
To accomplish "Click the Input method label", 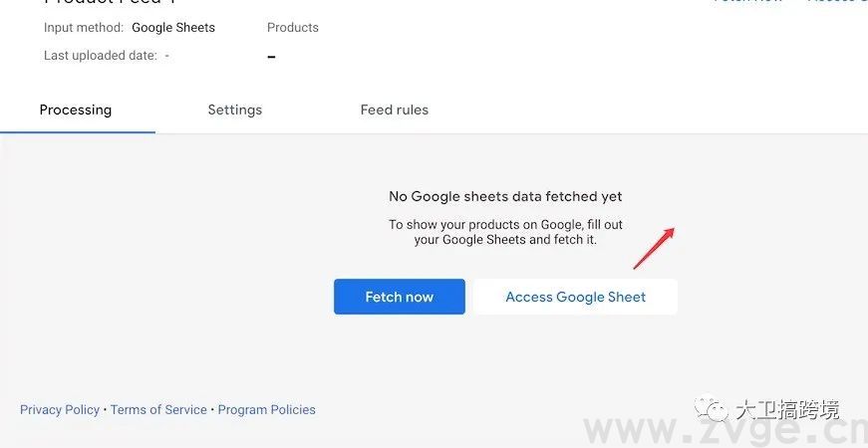I will tap(84, 28).
